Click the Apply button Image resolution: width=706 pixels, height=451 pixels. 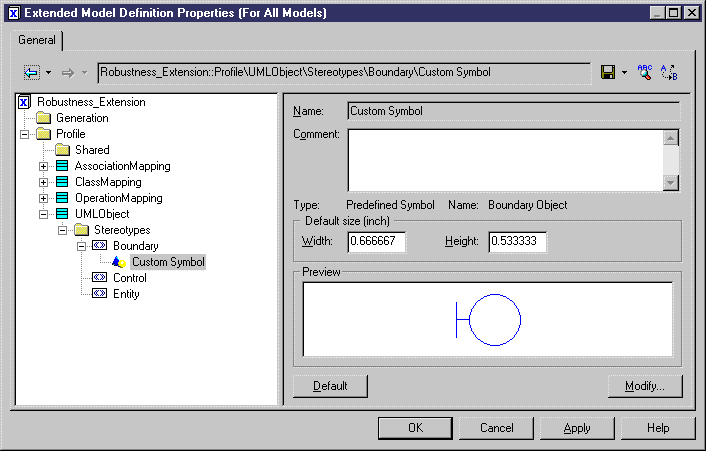pyautogui.click(x=577, y=428)
